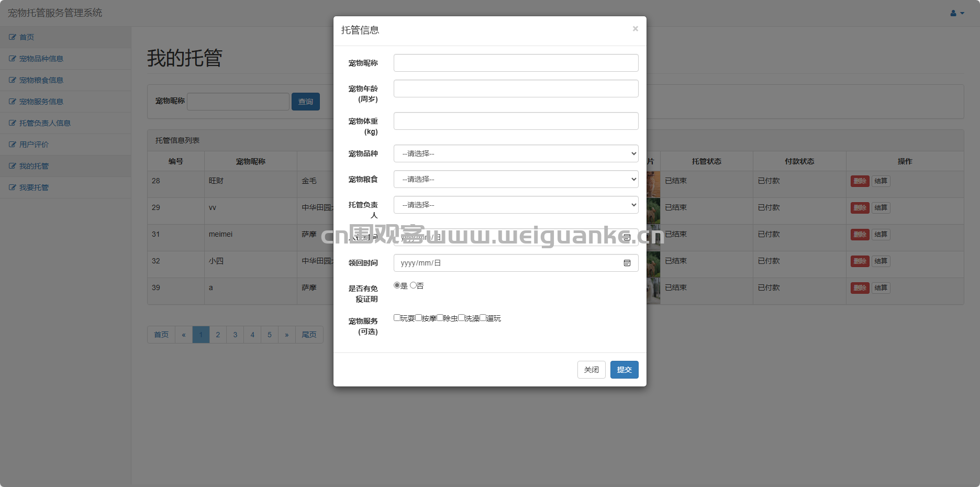Expand the 托管负责人 dropdown
Viewport: 980px width, 487px height.
516,205
